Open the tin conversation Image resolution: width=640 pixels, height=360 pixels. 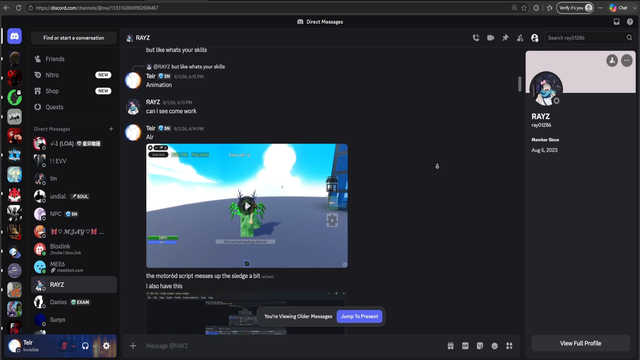73,178
